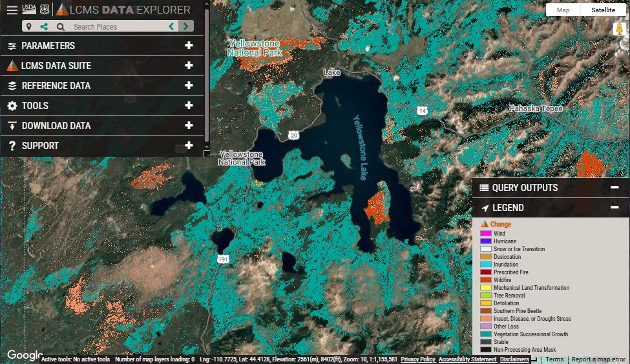Switch basemap to Map view

[563, 10]
